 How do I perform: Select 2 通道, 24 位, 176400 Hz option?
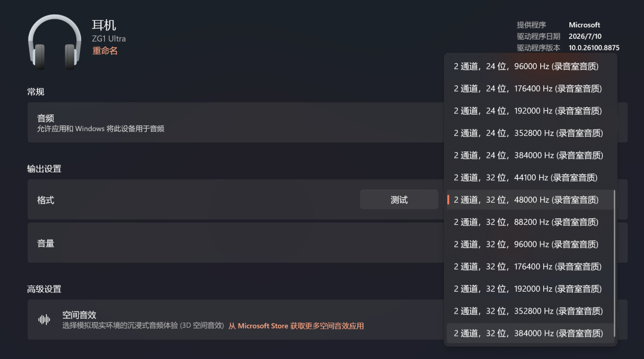pyautogui.click(x=530, y=89)
